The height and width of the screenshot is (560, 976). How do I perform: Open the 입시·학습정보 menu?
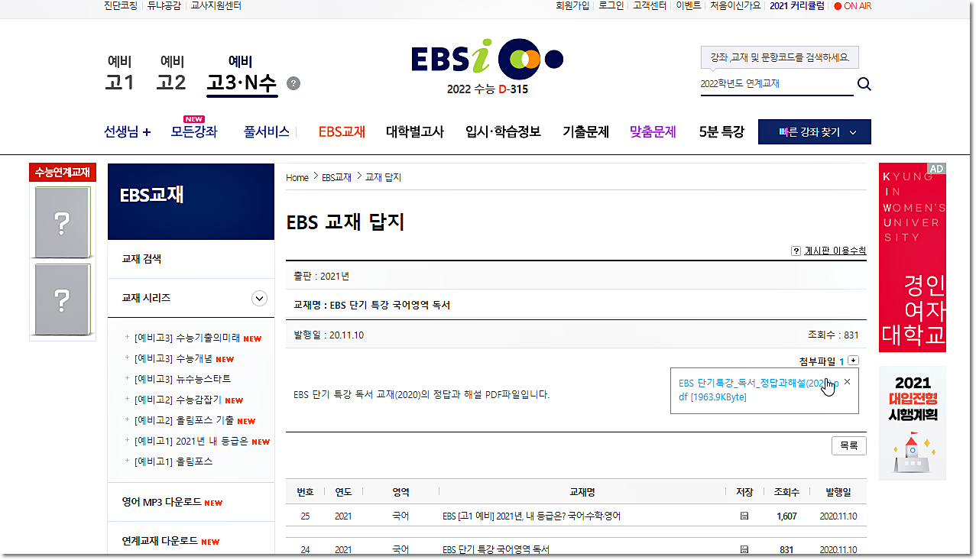pos(503,132)
